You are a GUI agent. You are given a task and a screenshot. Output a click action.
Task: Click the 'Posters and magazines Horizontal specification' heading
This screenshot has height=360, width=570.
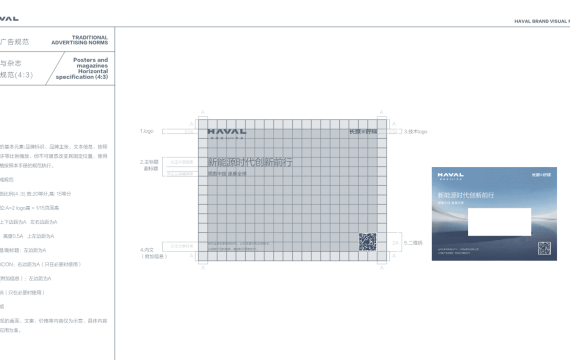click(82, 68)
